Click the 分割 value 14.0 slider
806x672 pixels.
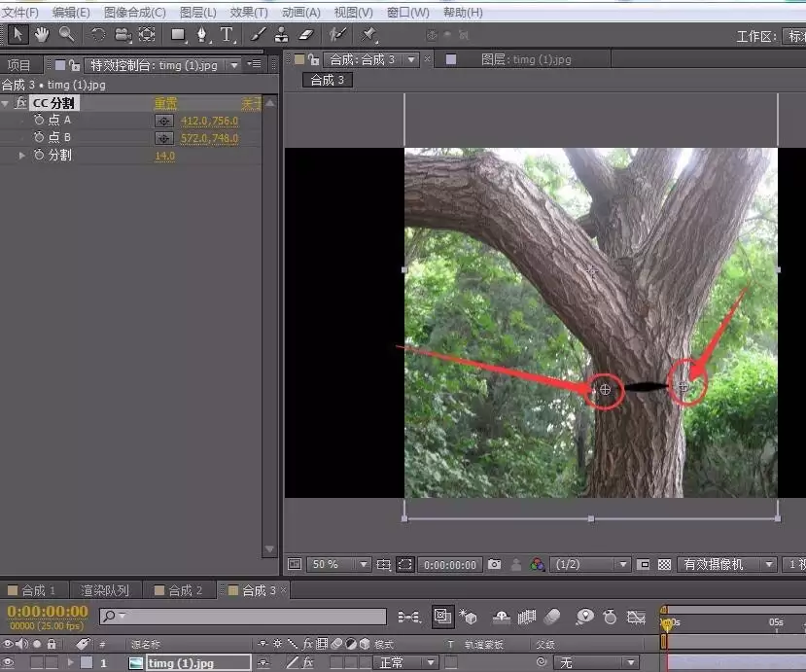(165, 156)
